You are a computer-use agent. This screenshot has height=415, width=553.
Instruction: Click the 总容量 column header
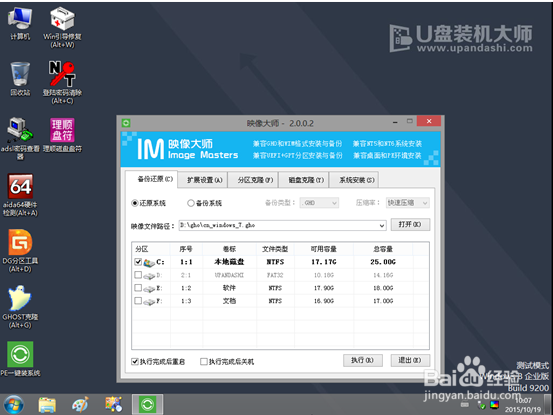click(383, 249)
